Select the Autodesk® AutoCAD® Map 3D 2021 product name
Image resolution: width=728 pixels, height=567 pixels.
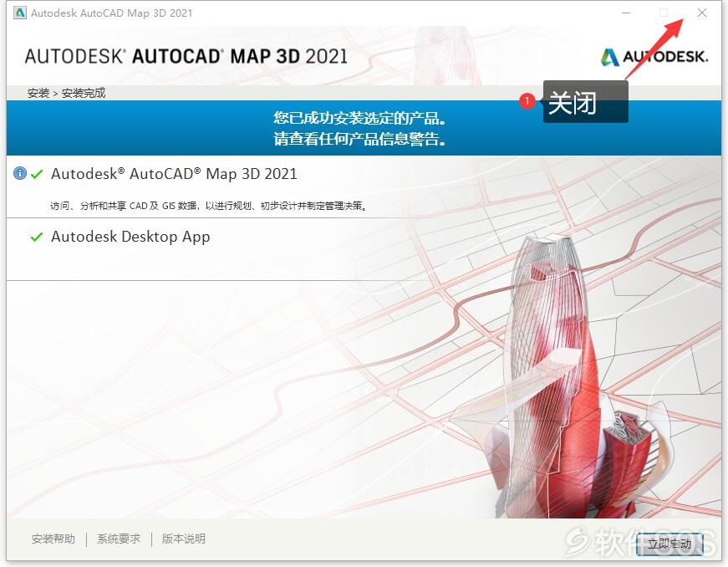coord(174,174)
